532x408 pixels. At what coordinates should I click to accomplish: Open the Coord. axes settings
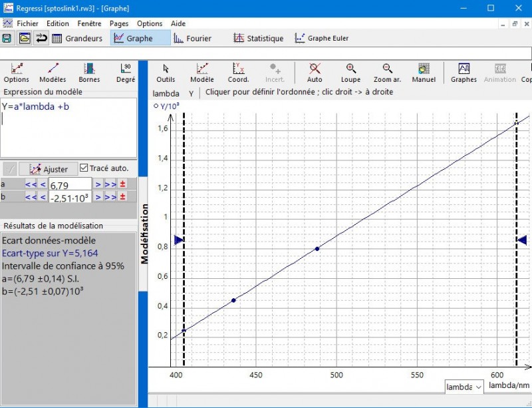pyautogui.click(x=238, y=73)
